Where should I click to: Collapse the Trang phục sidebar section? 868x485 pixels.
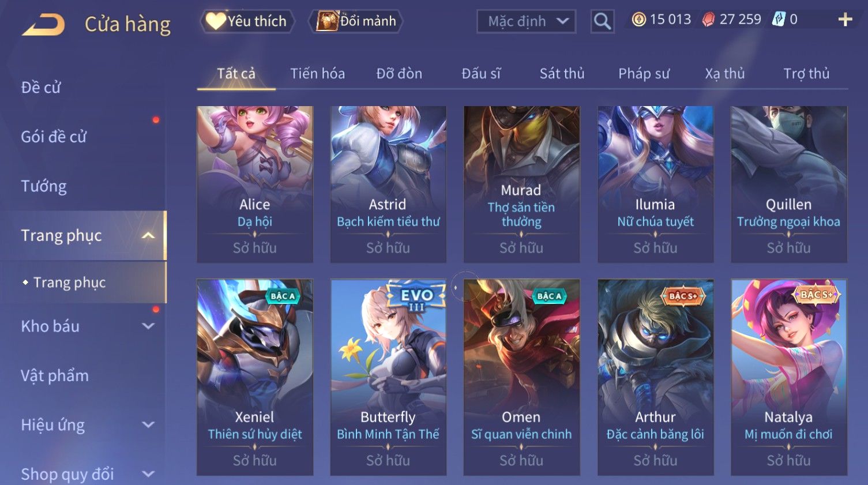pyautogui.click(x=148, y=235)
